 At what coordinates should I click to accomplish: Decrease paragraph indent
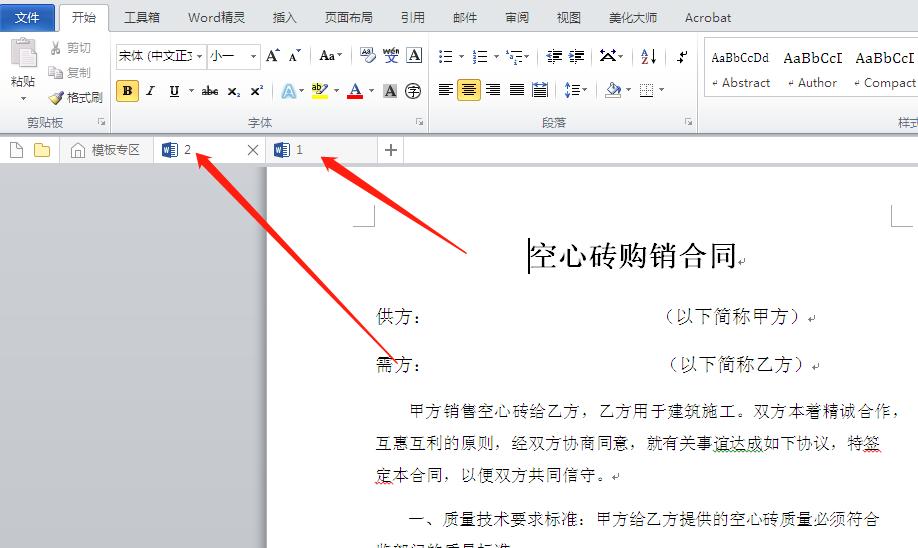pyautogui.click(x=553, y=56)
